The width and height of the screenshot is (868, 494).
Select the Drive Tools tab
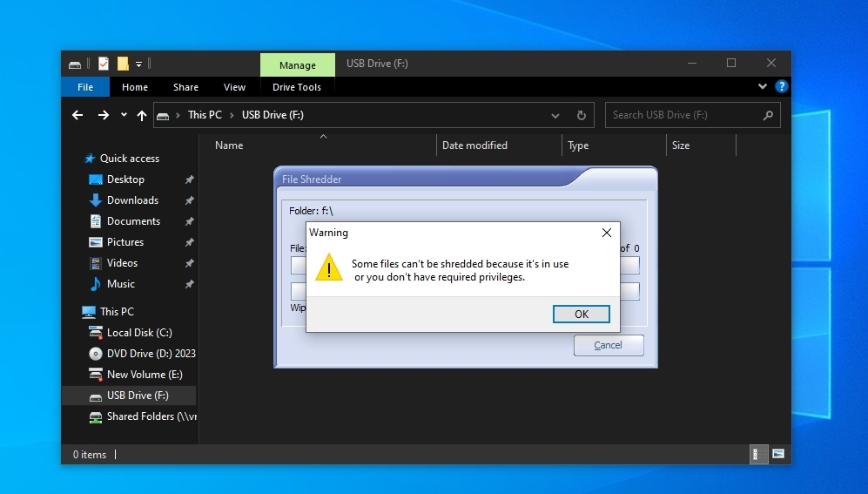(x=297, y=87)
